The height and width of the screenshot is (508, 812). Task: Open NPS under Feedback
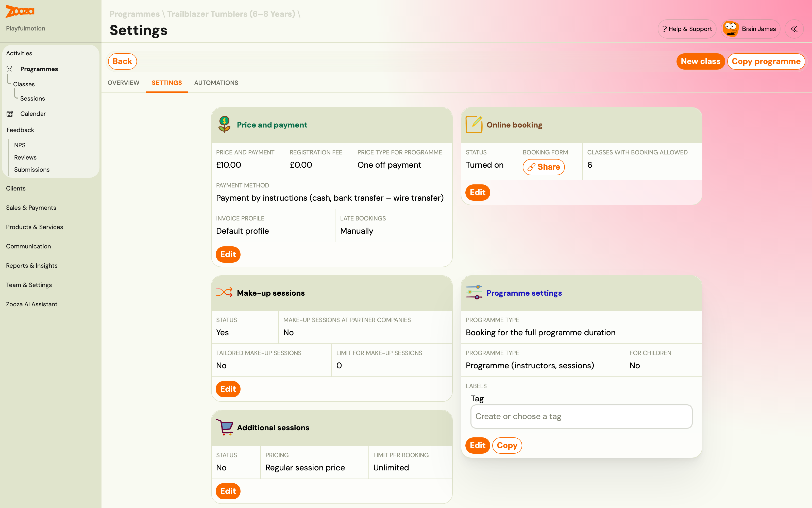click(x=20, y=145)
